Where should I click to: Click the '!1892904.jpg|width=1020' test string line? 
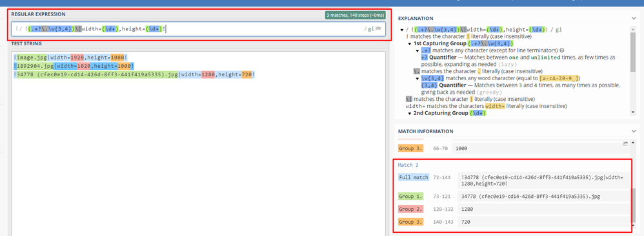(74, 67)
